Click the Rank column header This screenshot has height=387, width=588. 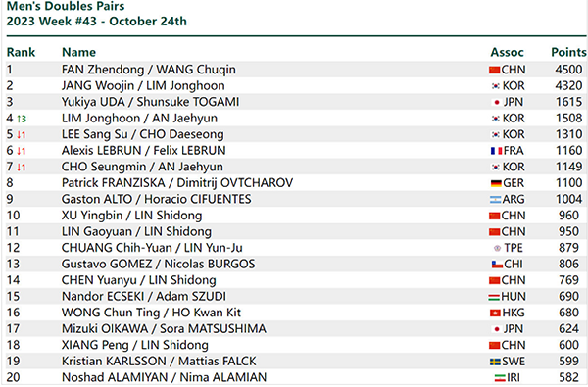coord(21,52)
